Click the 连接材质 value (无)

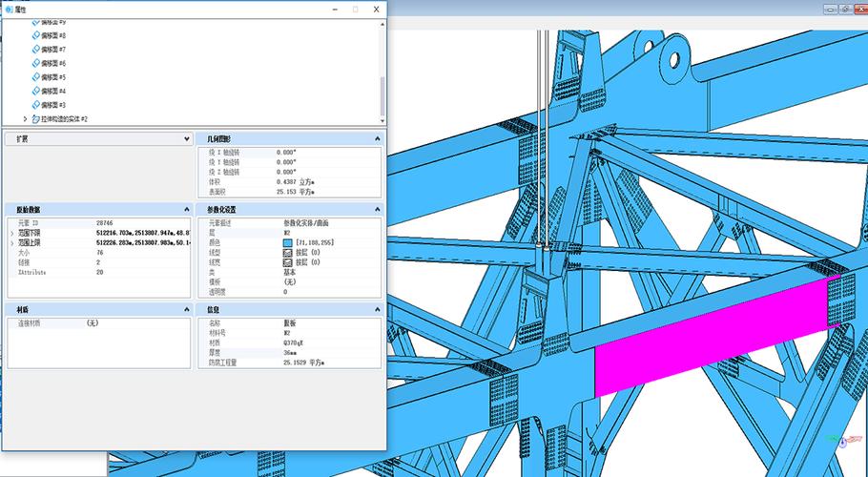coord(93,323)
